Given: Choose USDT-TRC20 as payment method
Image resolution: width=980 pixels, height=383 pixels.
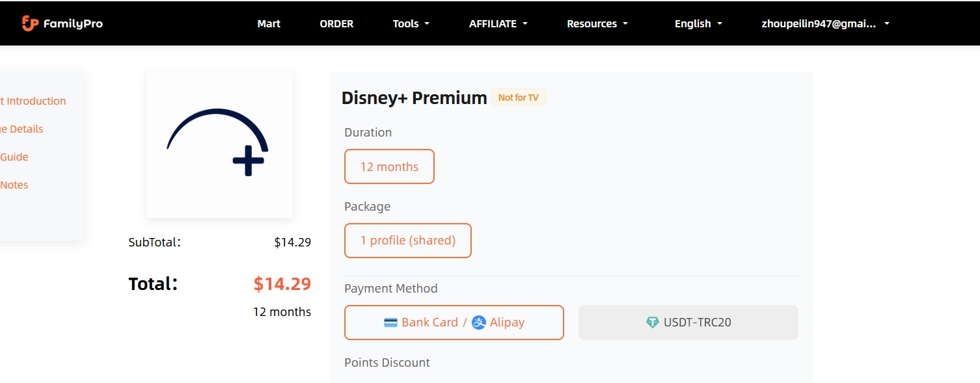Looking at the screenshot, I should pos(688,323).
